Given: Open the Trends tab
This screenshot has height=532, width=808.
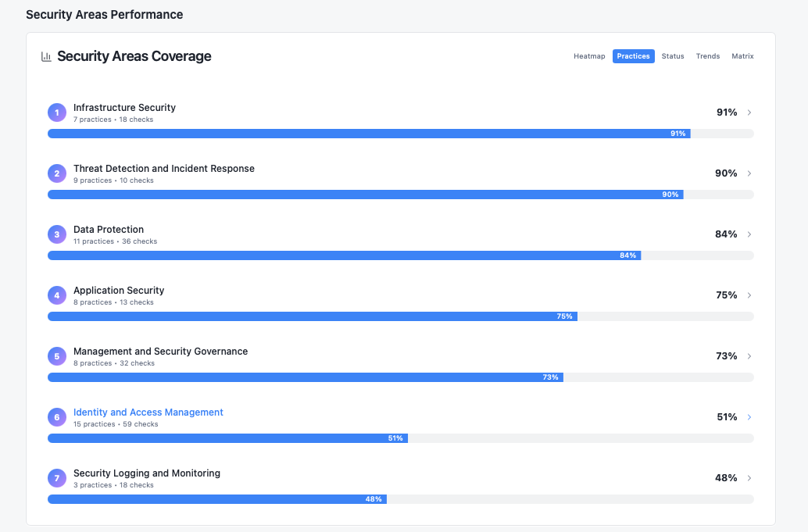Looking at the screenshot, I should pyautogui.click(x=707, y=55).
